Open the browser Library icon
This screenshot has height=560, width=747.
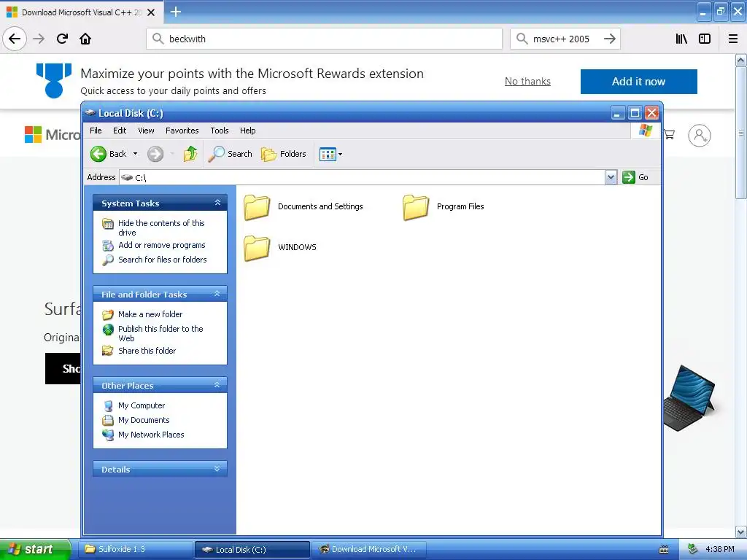click(x=681, y=39)
